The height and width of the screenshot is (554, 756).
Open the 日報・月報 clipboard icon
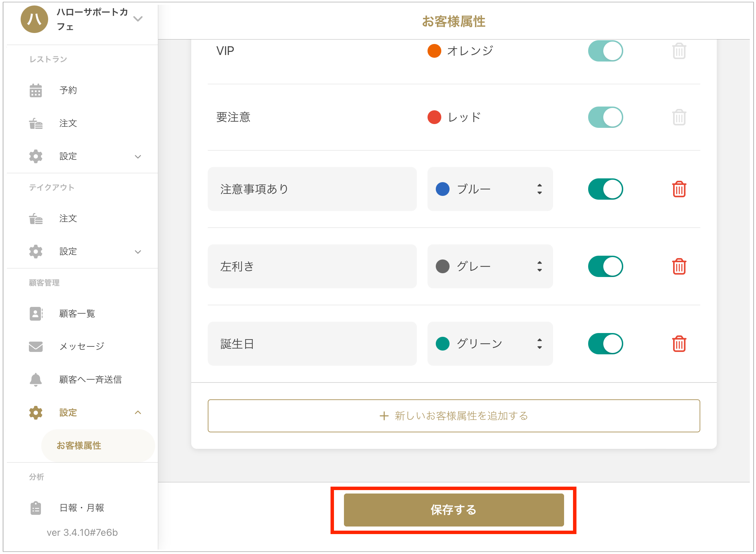pyautogui.click(x=36, y=508)
